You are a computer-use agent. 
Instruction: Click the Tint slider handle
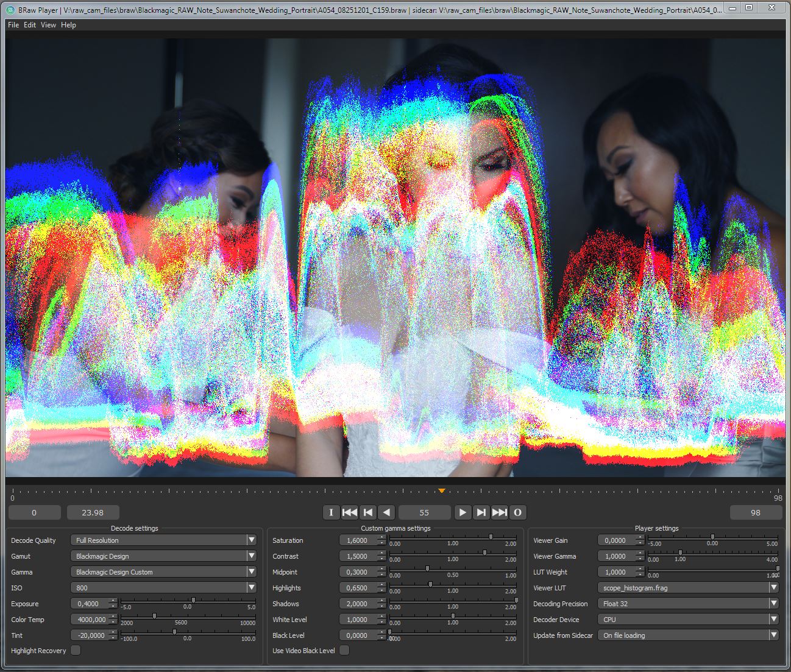(174, 632)
